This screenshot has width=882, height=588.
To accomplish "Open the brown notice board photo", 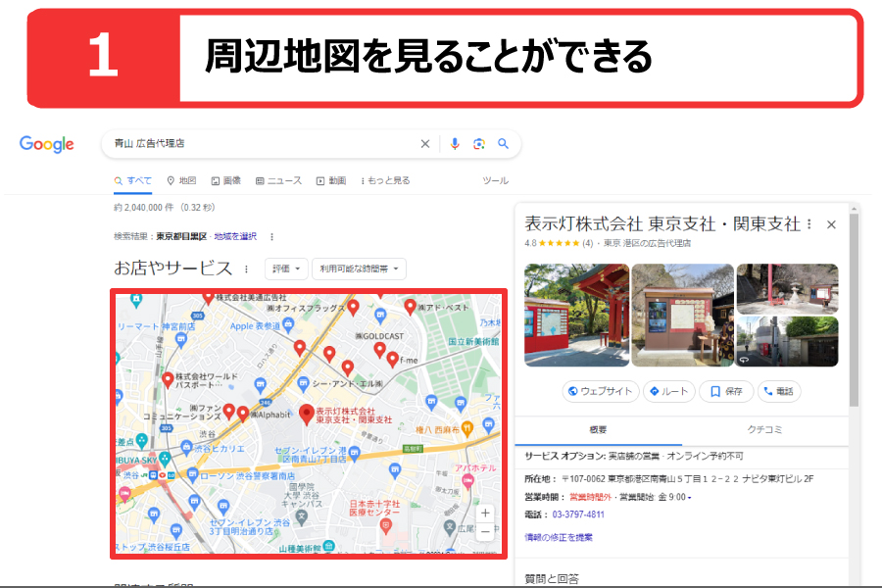I will click(682, 316).
